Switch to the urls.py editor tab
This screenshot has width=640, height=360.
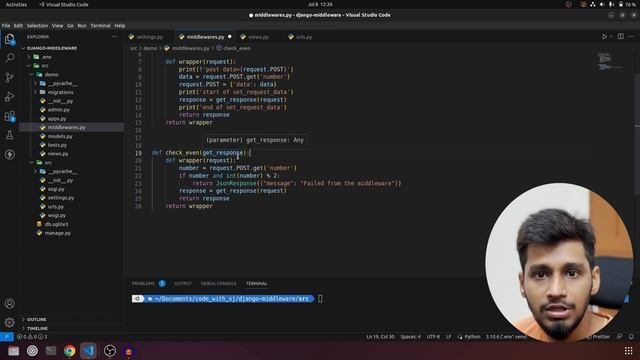coord(304,37)
